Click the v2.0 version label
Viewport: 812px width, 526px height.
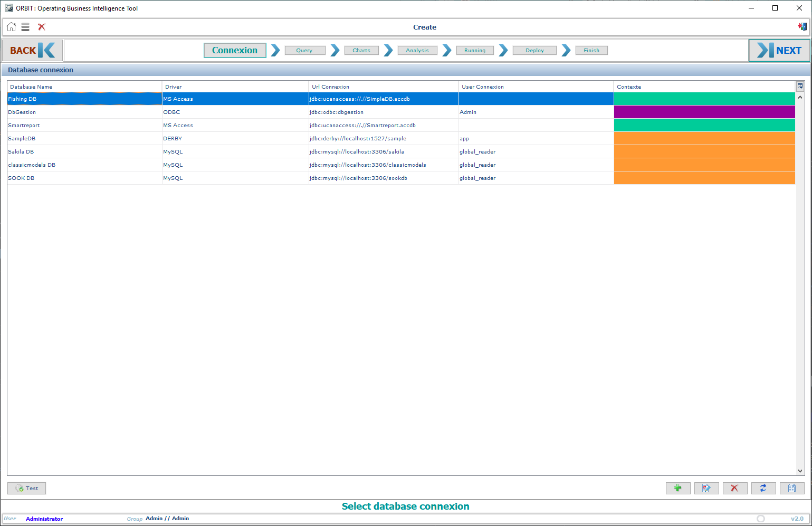coord(797,519)
